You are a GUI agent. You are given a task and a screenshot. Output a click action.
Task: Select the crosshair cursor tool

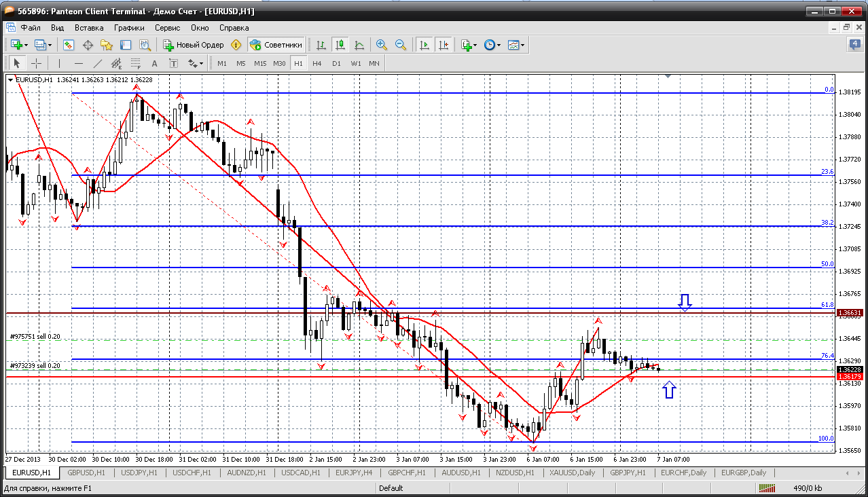tap(36, 63)
